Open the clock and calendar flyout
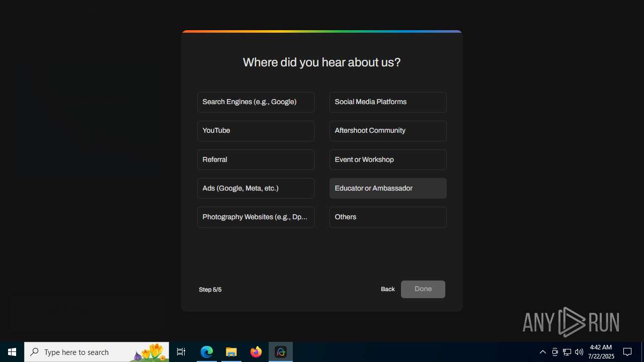This screenshot has width=644, height=362. click(x=601, y=352)
